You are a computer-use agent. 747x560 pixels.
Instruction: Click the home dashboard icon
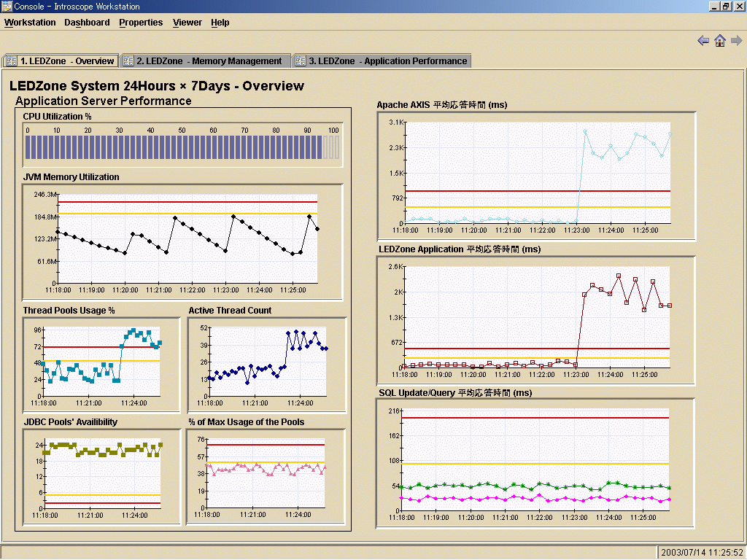click(x=720, y=41)
